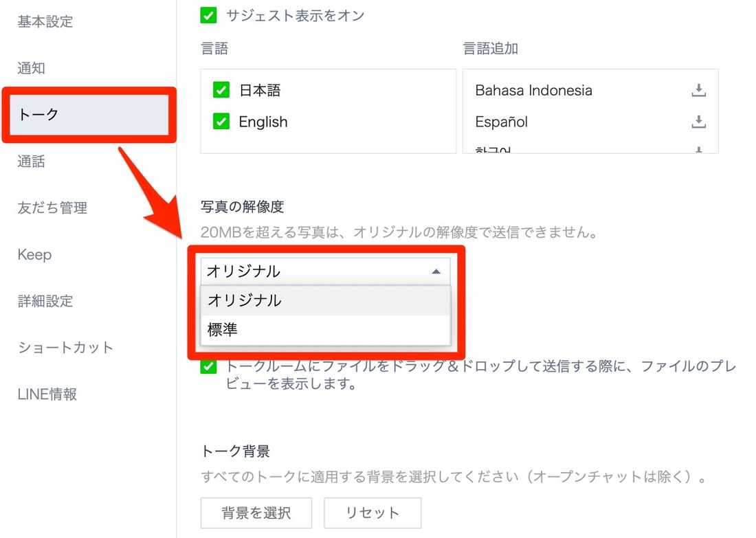Open 基本設定 settings section
The width and height of the screenshot is (756, 538).
[x=45, y=21]
